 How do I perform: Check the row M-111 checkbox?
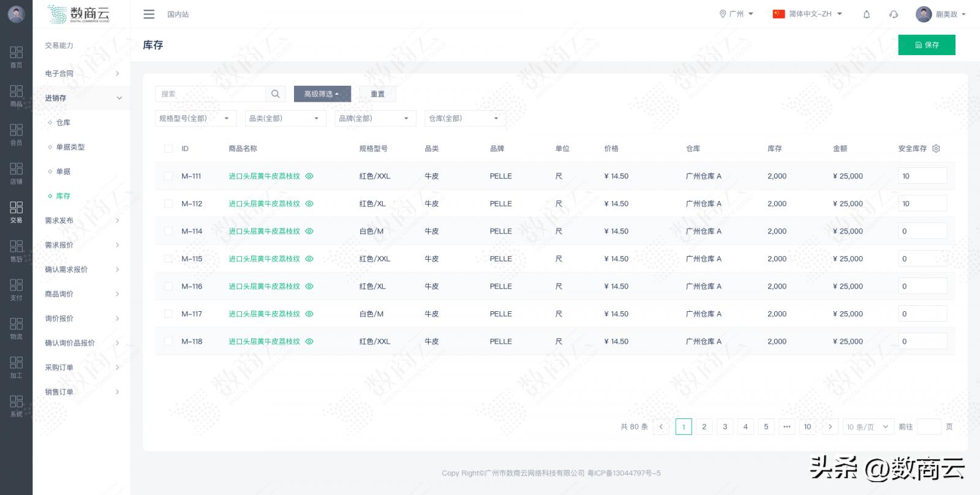click(x=168, y=176)
